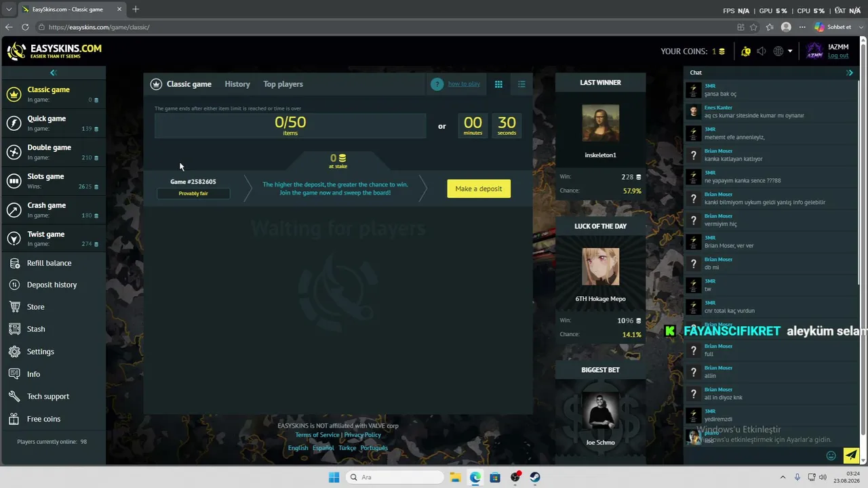Click the Windows Start button

coord(334,477)
